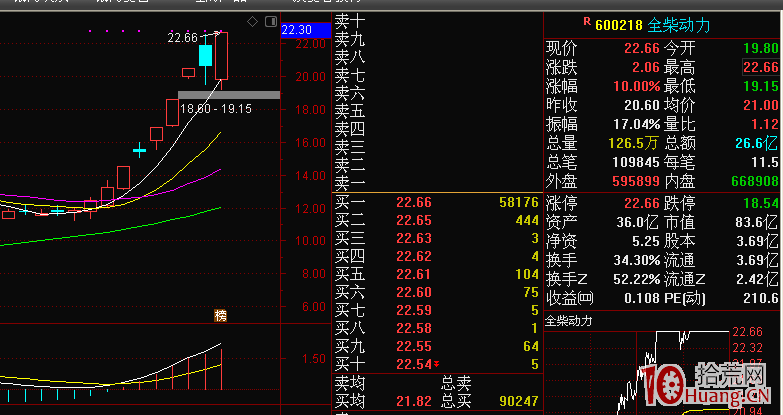This screenshot has height=415, width=783.
Task: Click the 22.66 high label on the chart
Action: click(183, 37)
